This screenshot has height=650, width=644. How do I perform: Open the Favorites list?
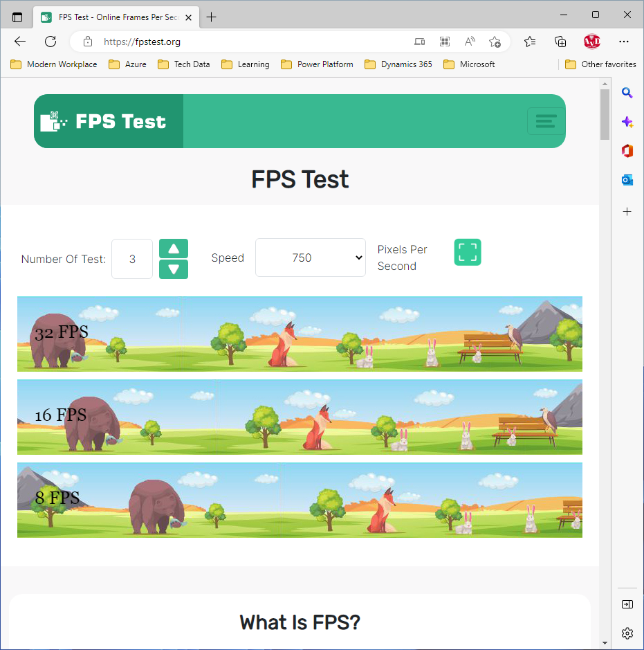tap(530, 42)
